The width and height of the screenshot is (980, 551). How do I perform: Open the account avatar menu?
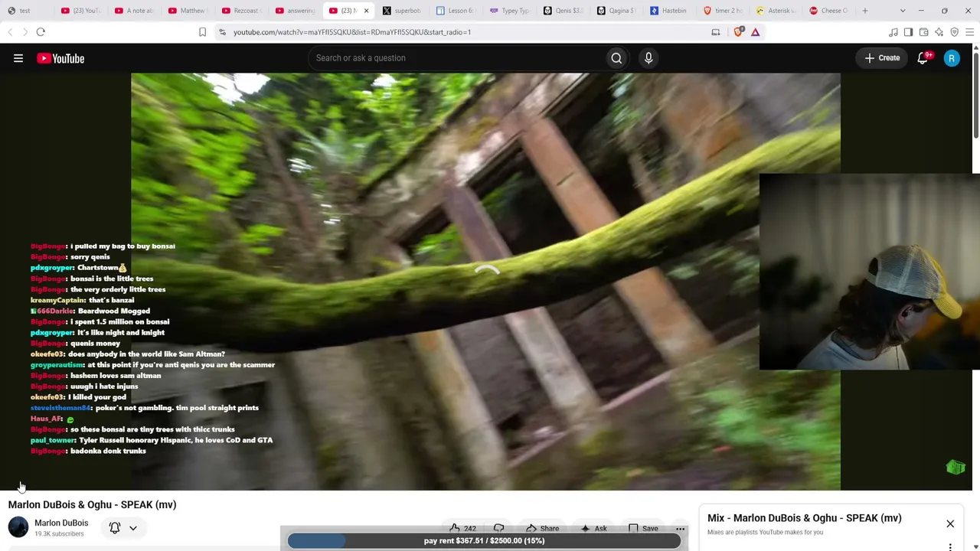(952, 58)
